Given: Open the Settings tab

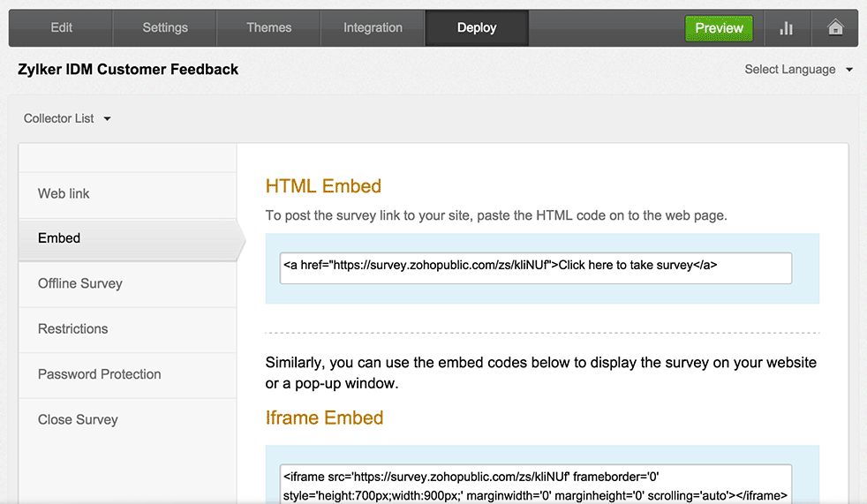Looking at the screenshot, I should (x=165, y=27).
